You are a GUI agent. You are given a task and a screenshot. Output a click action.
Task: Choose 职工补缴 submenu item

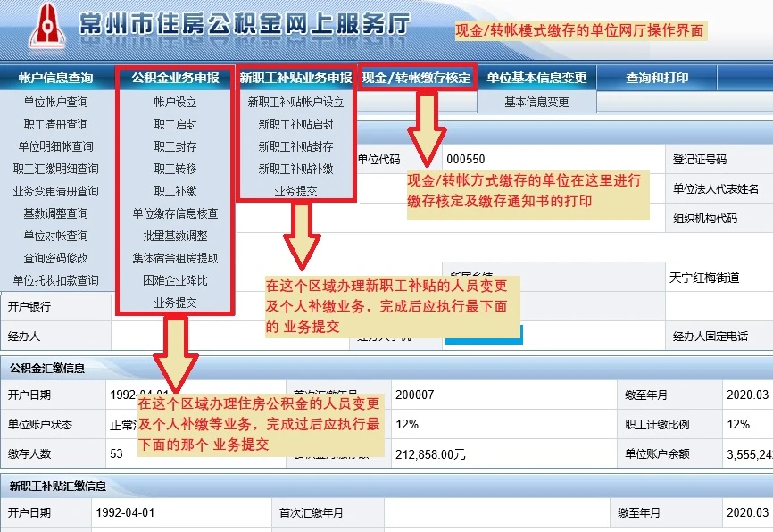[x=176, y=191]
